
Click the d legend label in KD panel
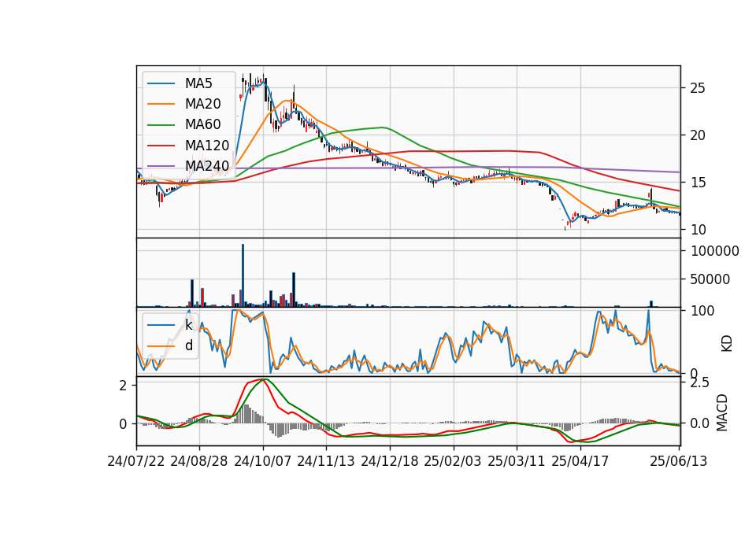188,345
